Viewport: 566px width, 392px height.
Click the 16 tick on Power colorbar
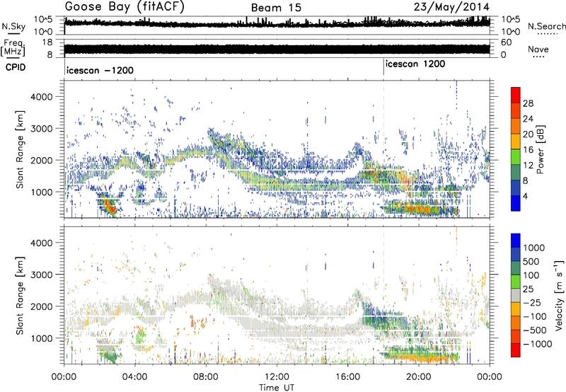(x=528, y=150)
